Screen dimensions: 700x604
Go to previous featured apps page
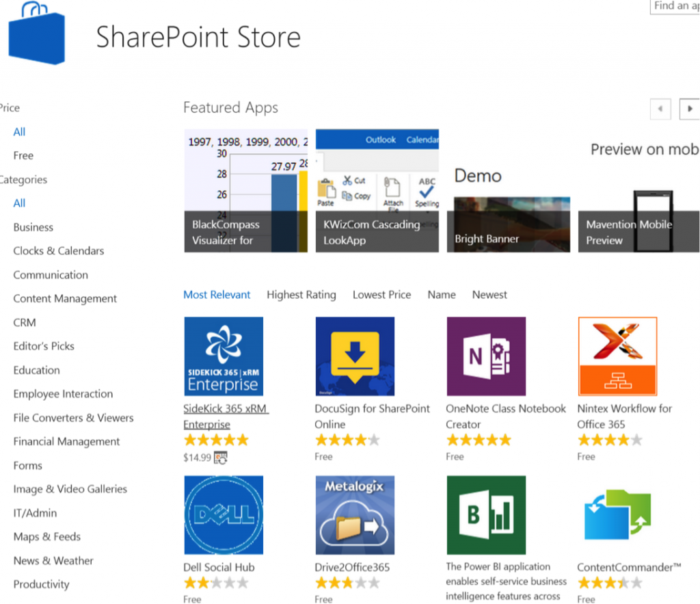click(x=660, y=109)
